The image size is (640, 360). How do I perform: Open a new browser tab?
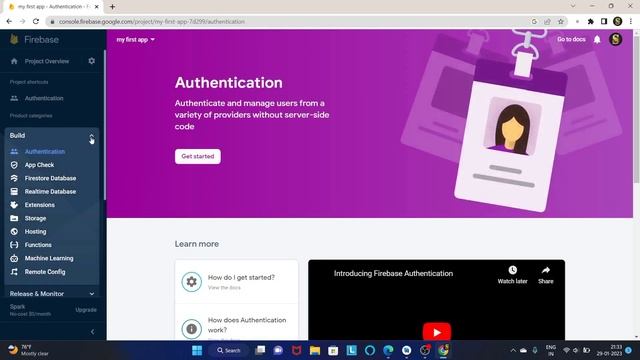[x=112, y=7]
